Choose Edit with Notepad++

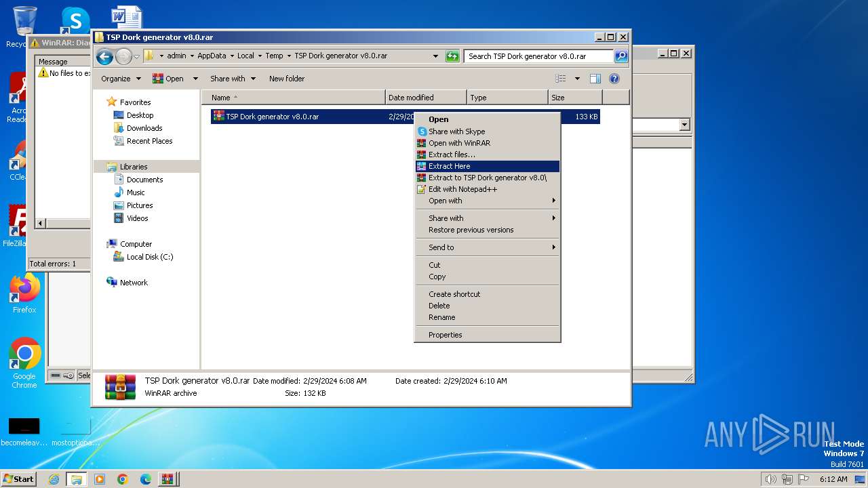tap(488, 189)
